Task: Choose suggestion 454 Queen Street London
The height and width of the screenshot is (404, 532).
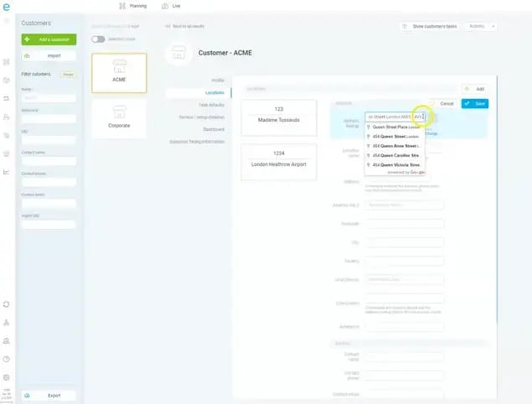Action: 395,137
